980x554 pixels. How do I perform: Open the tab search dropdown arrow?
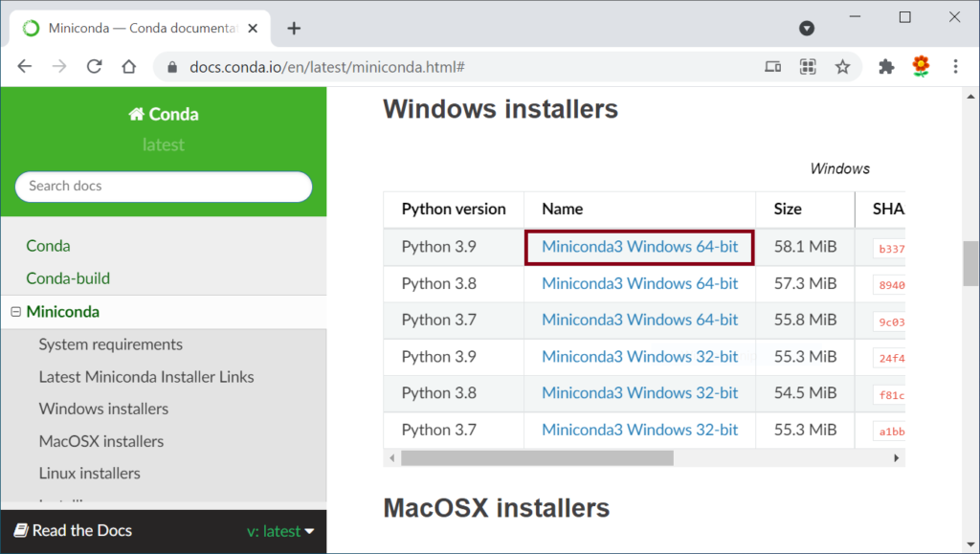807,28
